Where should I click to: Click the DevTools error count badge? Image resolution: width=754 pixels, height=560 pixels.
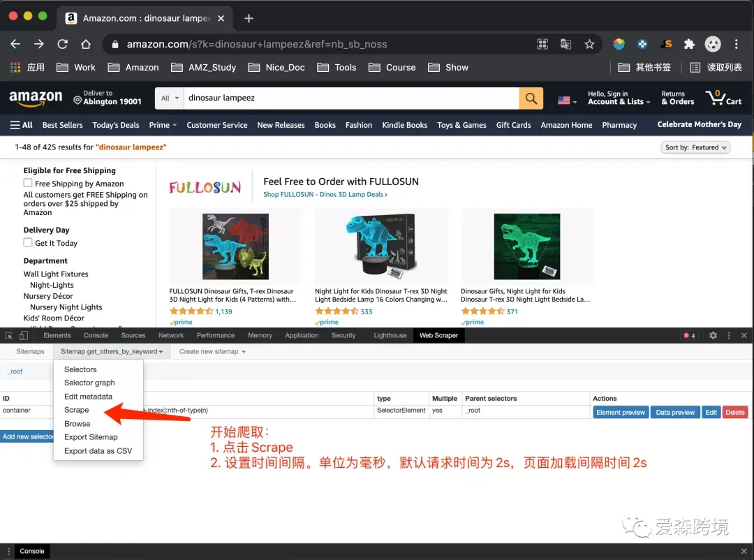(690, 335)
